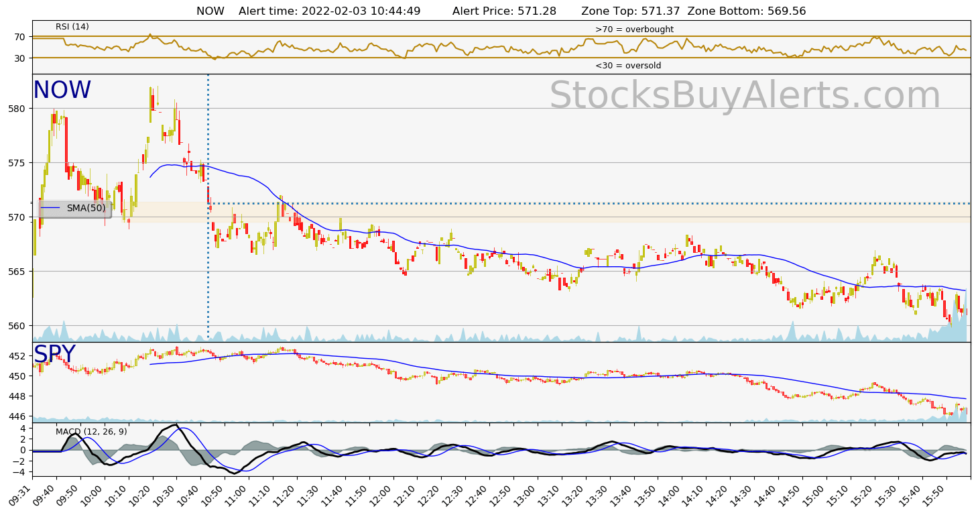The image size is (980, 515).
Task: Click the SPY 448 axis label
Action: pyautogui.click(x=18, y=396)
